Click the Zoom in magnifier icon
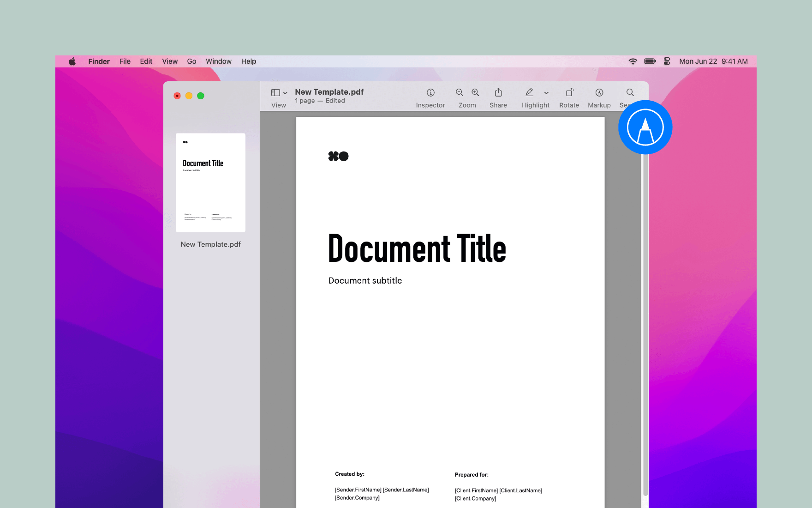812x508 pixels. pyautogui.click(x=475, y=92)
